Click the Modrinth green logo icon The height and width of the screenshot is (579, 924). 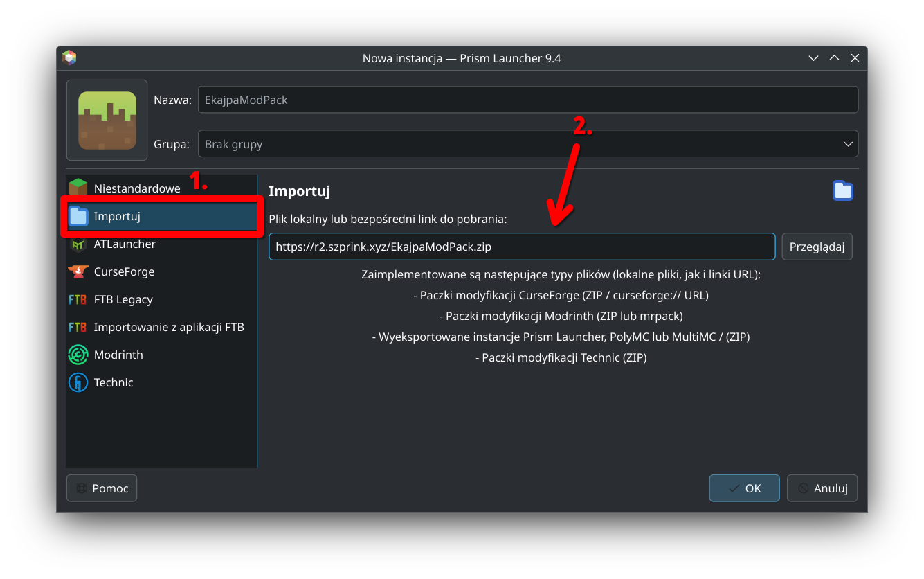pos(78,355)
